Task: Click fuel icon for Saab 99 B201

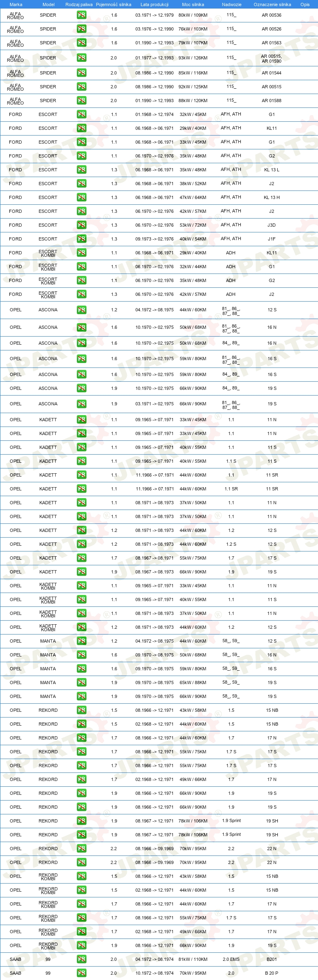Action: (81, 959)
